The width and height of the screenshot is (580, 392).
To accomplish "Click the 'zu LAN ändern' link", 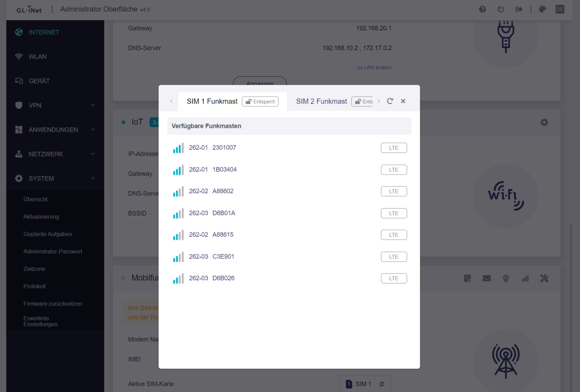I will point(374,68).
